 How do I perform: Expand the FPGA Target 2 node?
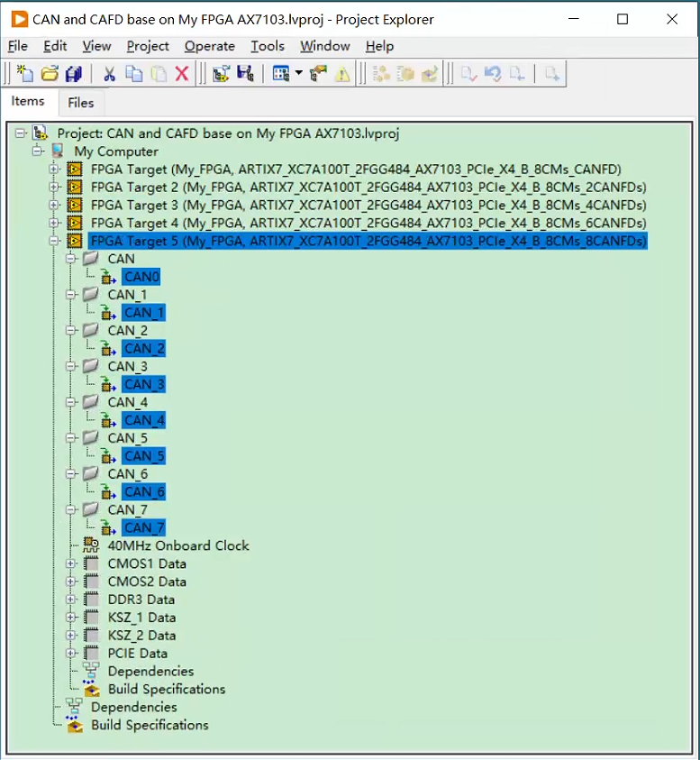pos(54,188)
